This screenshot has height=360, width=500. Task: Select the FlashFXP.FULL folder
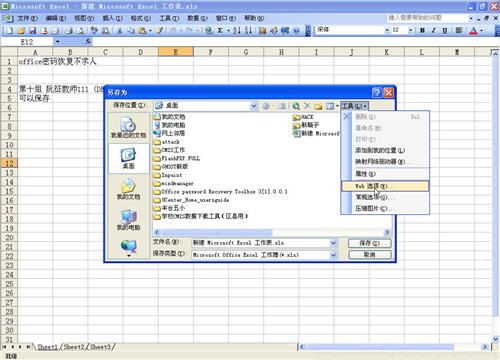point(177,158)
